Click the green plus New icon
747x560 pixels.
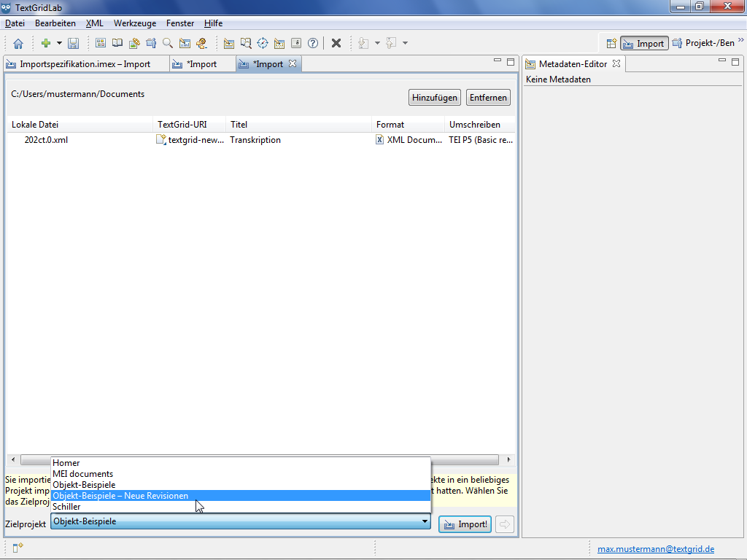click(45, 43)
